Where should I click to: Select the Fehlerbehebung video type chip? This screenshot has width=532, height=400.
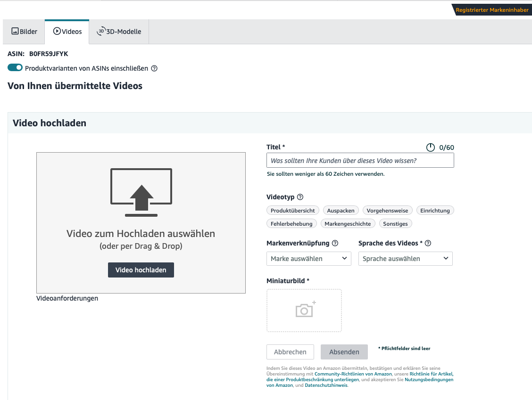(291, 224)
